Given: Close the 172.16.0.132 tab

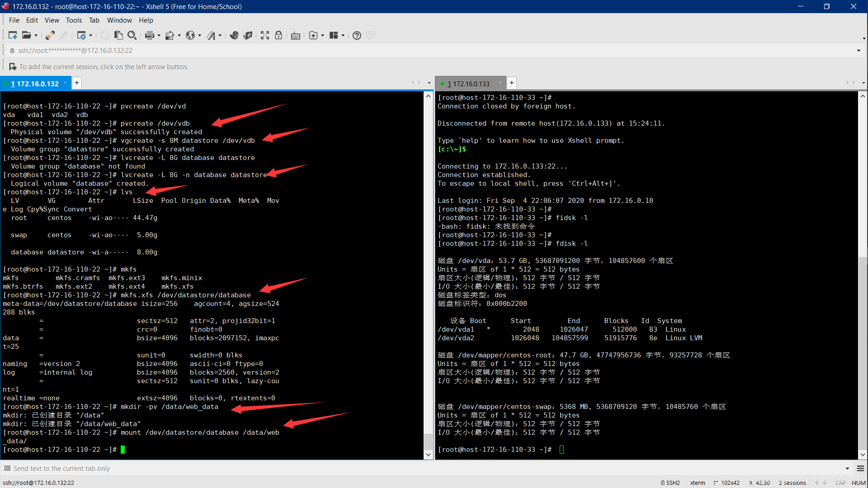Looking at the screenshot, I should click(65, 83).
